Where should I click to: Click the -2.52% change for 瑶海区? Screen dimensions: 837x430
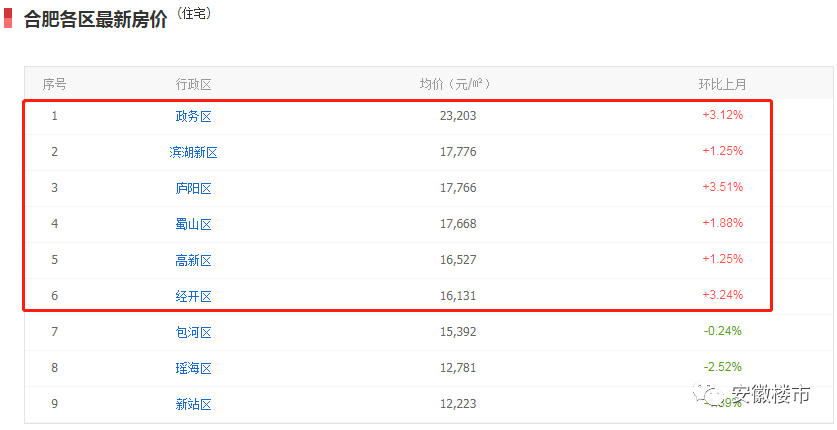722,367
